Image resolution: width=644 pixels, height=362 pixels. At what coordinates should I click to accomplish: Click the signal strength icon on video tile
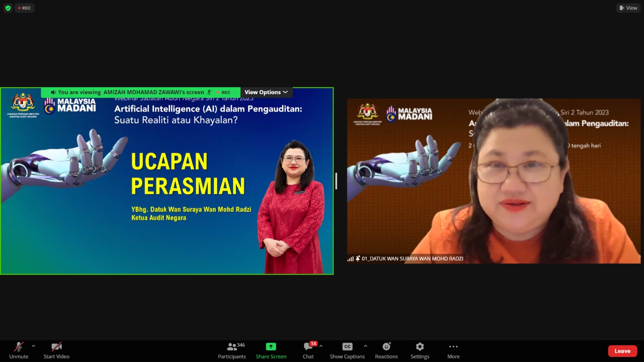351,259
